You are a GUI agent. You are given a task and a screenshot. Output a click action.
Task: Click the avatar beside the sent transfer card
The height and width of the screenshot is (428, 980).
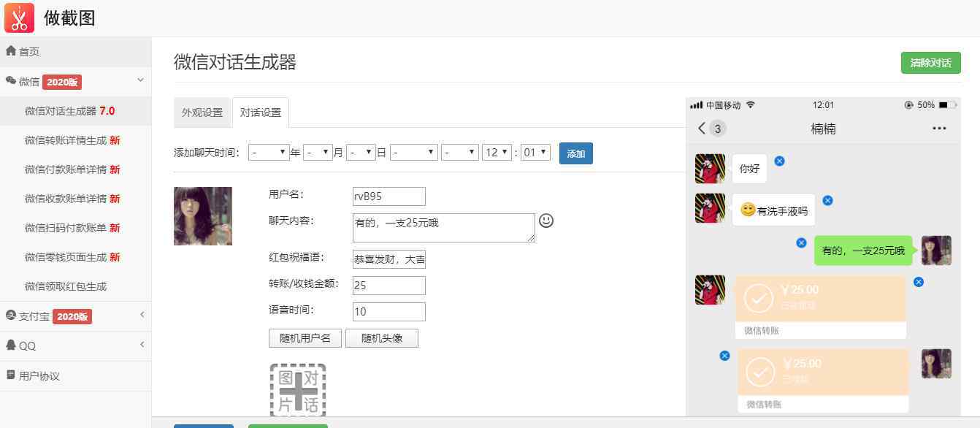(936, 364)
